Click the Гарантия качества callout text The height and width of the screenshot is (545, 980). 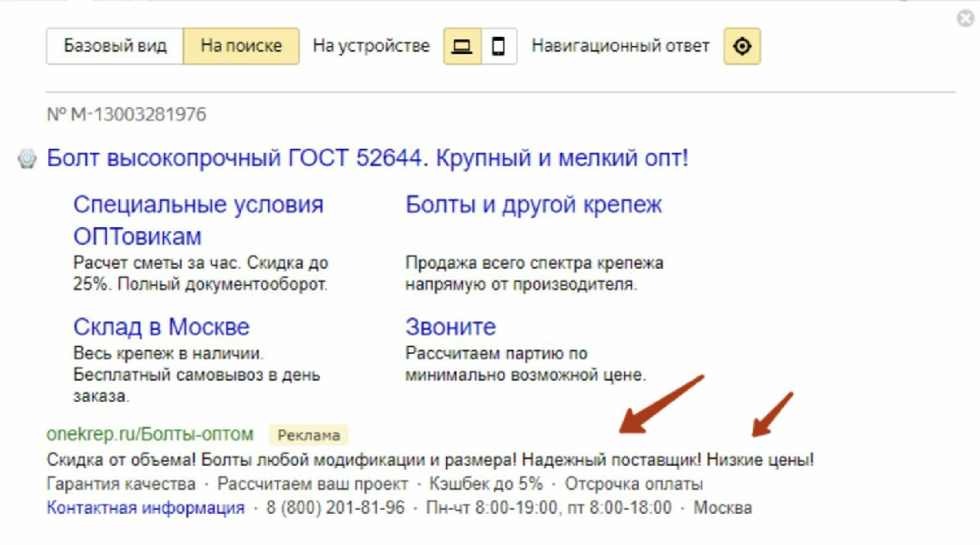pos(121,485)
